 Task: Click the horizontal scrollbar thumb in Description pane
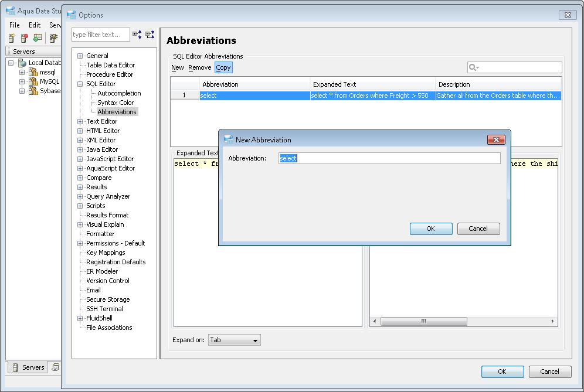click(424, 321)
